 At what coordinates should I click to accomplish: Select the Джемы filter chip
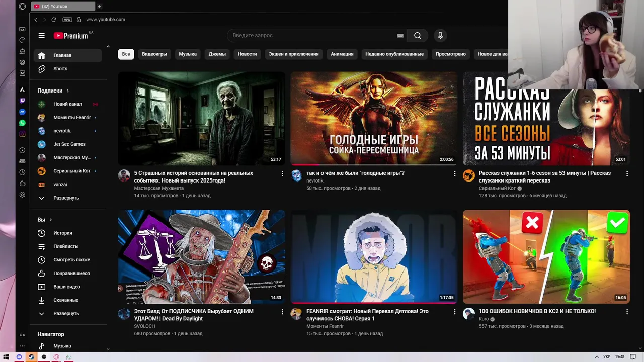[217, 54]
